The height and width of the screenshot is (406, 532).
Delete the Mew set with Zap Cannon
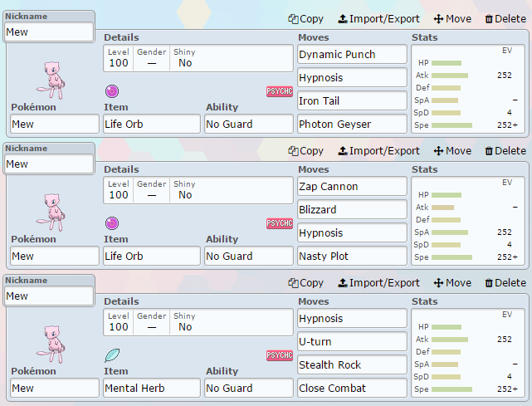pyautogui.click(x=505, y=151)
